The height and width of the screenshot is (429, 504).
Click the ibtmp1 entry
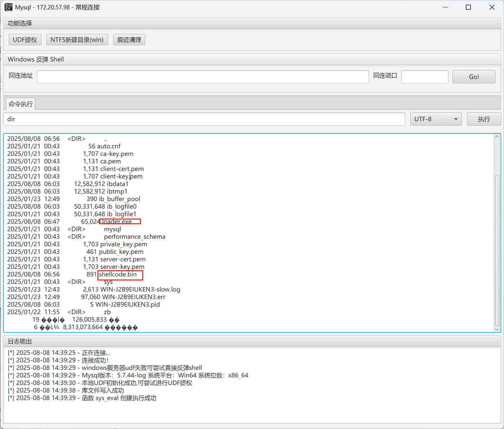coord(117,191)
